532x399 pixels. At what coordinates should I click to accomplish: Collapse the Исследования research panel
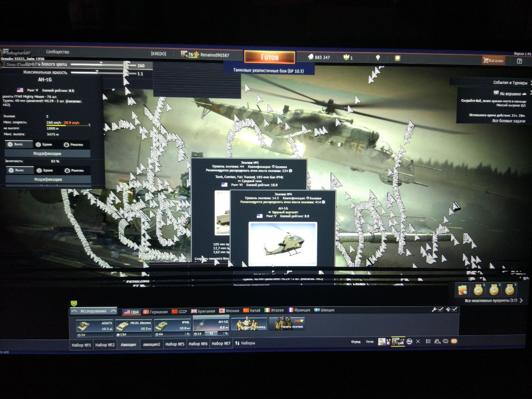[x=93, y=311]
